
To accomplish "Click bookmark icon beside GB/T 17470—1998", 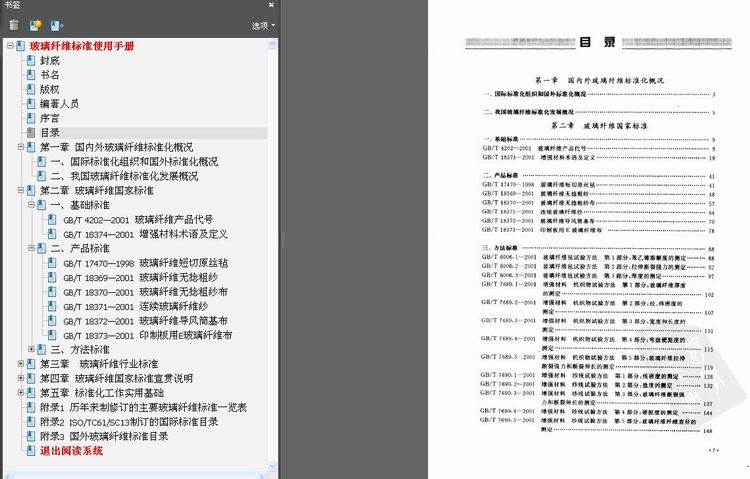I will pos(52,263).
